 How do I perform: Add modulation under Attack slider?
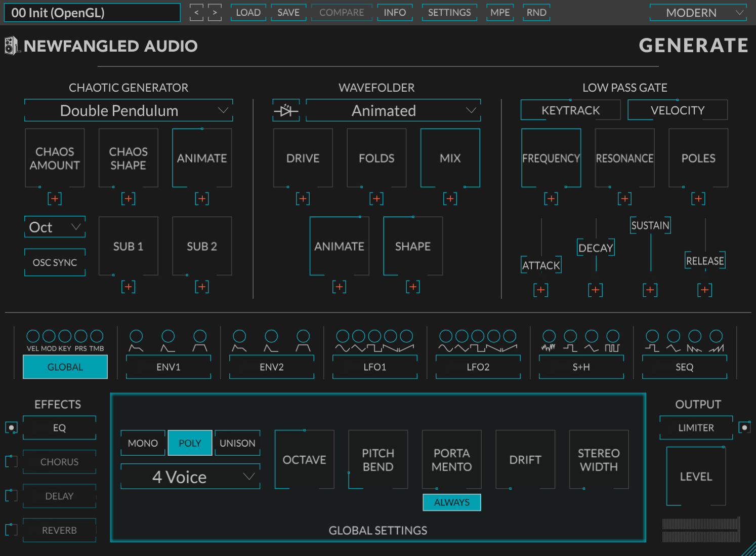click(x=541, y=290)
